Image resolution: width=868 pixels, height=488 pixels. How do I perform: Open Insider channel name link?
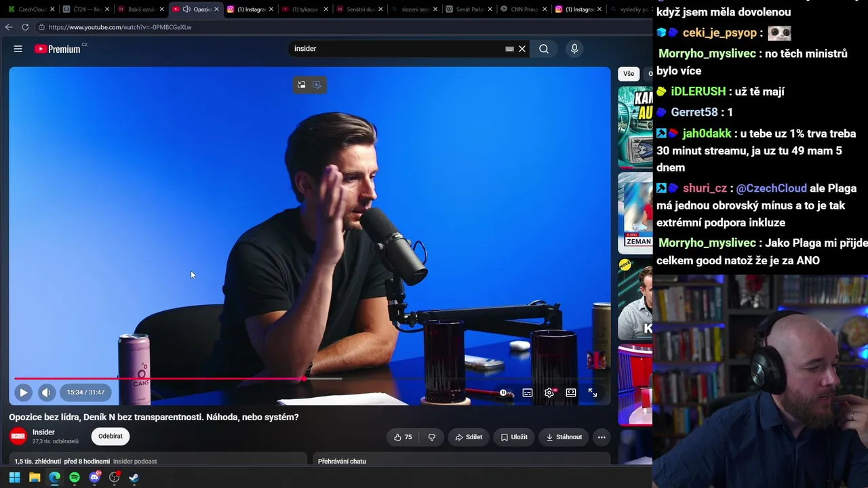[43, 432]
